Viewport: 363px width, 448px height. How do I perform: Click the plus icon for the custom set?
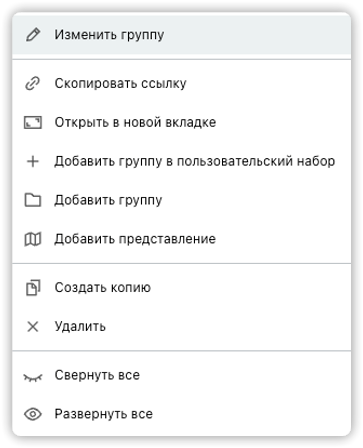pos(33,161)
